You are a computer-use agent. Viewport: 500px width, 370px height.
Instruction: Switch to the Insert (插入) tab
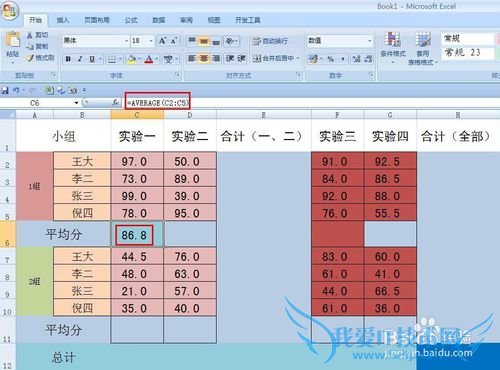click(63, 20)
